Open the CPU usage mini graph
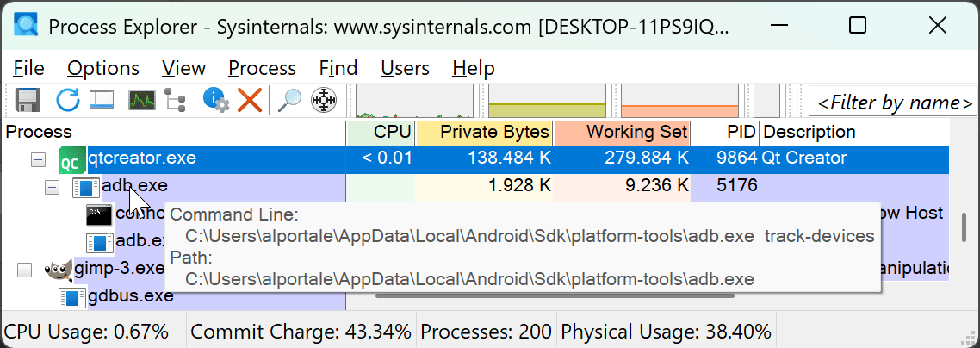Image resolution: width=980 pixels, height=348 pixels. 414,101
